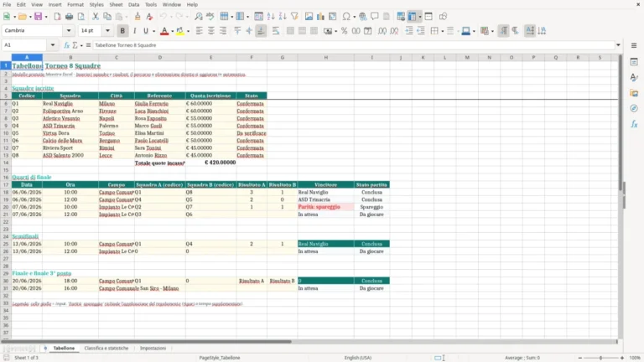This screenshot has width=644, height=362.
Task: Toggle Align Right button
Action: (223, 31)
